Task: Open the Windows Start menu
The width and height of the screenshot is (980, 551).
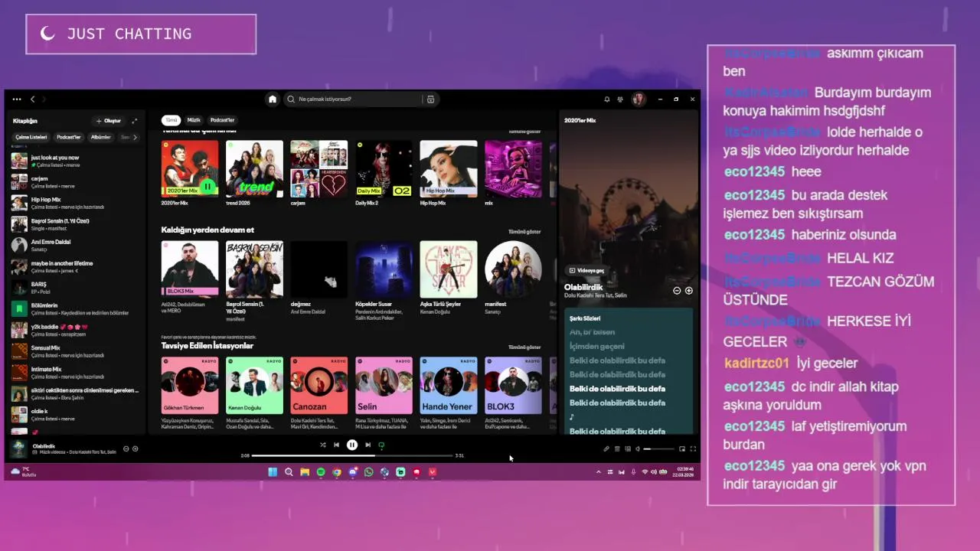Action: pos(273,472)
